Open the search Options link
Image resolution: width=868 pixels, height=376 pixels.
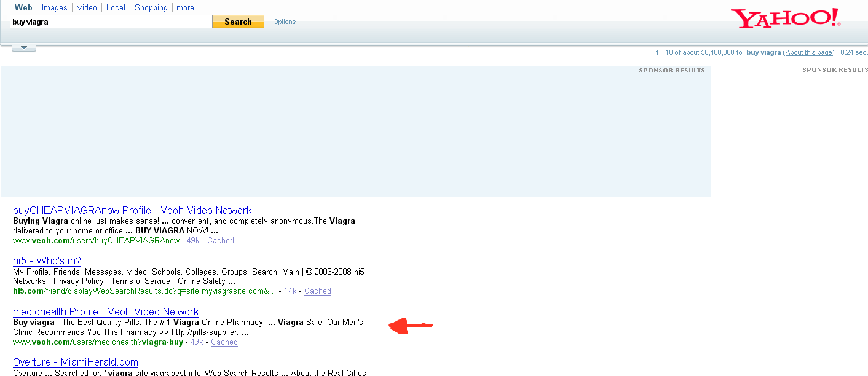coord(285,22)
